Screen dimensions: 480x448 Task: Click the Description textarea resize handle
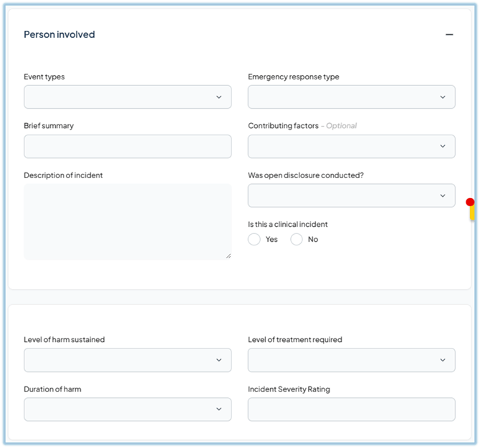pos(229,255)
